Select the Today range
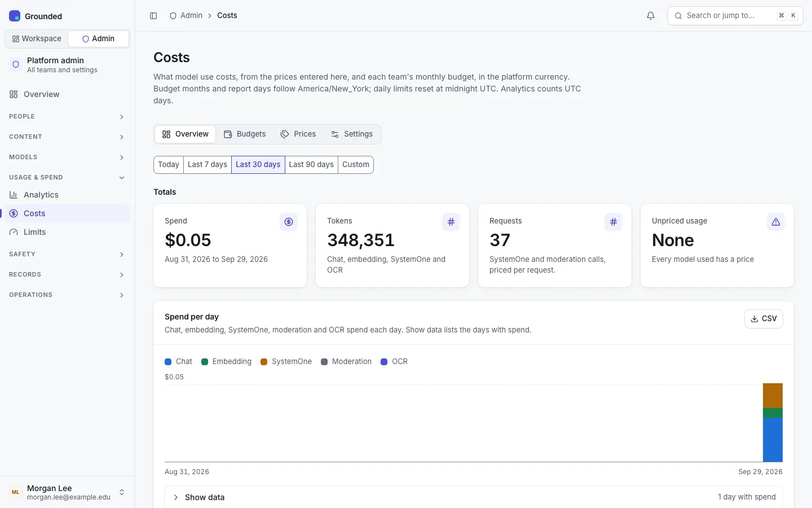 [x=169, y=165]
